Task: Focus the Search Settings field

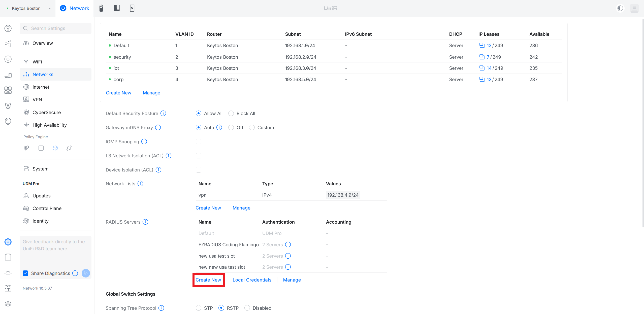Action: pyautogui.click(x=56, y=28)
